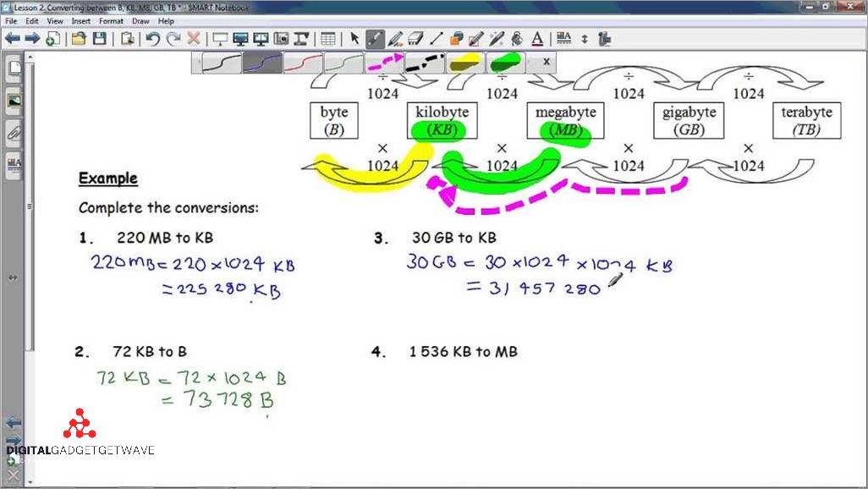
Task: Click the Delete red X icon
Action: click(x=194, y=39)
